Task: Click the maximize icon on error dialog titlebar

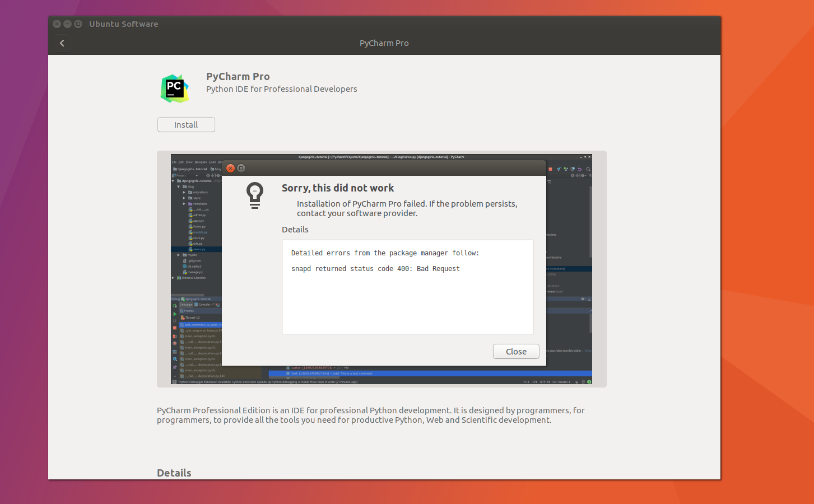Action: [x=241, y=168]
